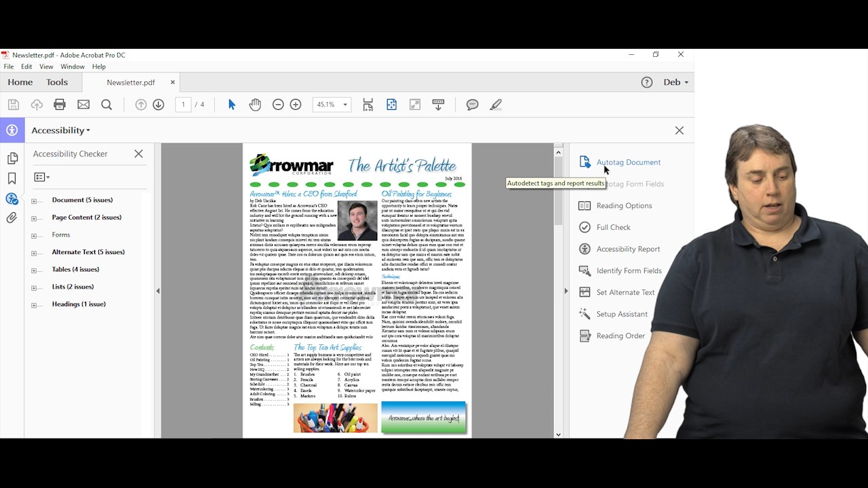Click the page number input field
868x488 pixels.
(183, 104)
